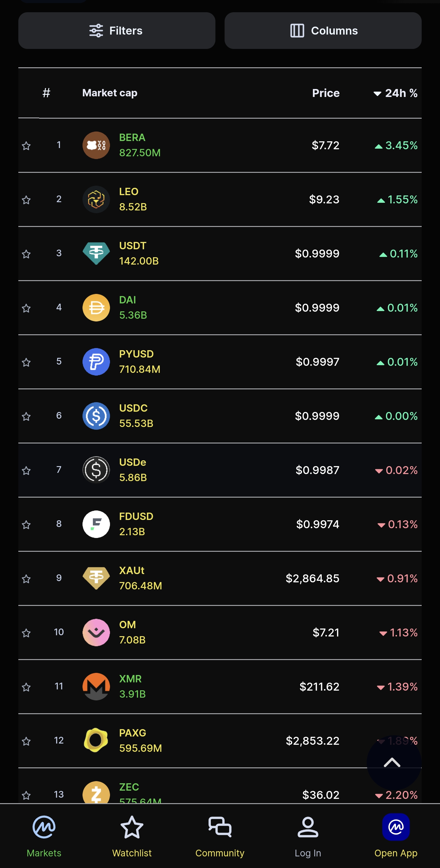Open the Columns selector
This screenshot has width=440, height=868.
[x=323, y=31]
